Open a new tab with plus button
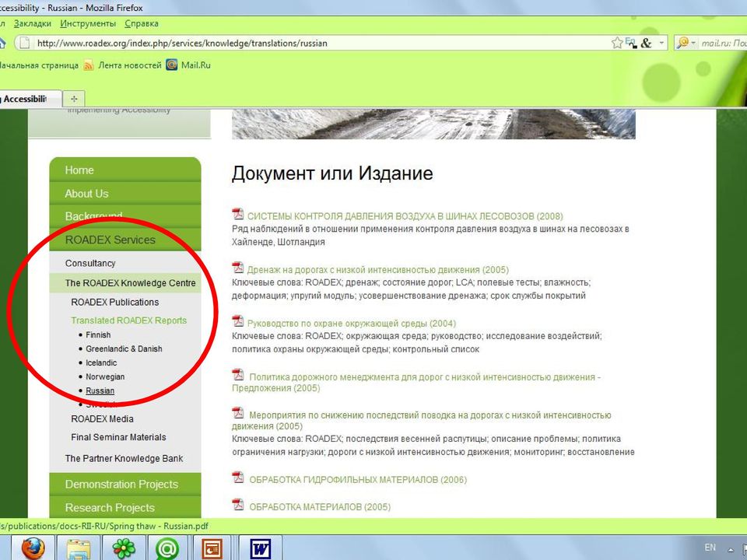The width and height of the screenshot is (747, 560). 74,99
